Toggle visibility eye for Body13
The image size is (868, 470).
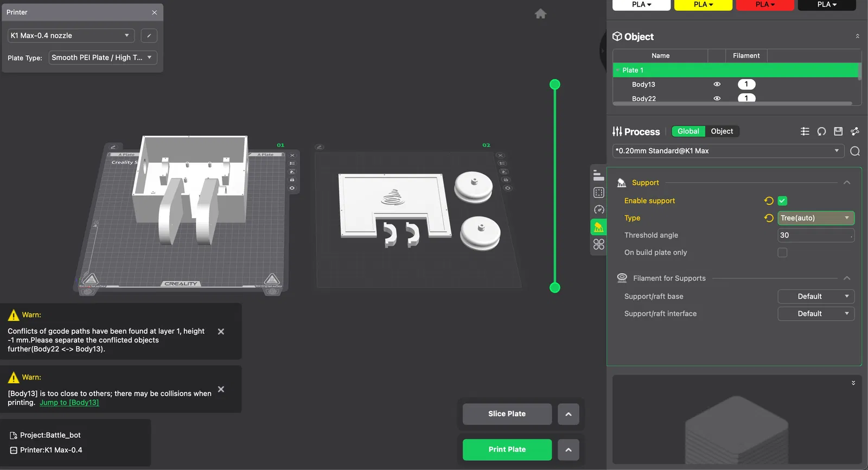pos(717,84)
